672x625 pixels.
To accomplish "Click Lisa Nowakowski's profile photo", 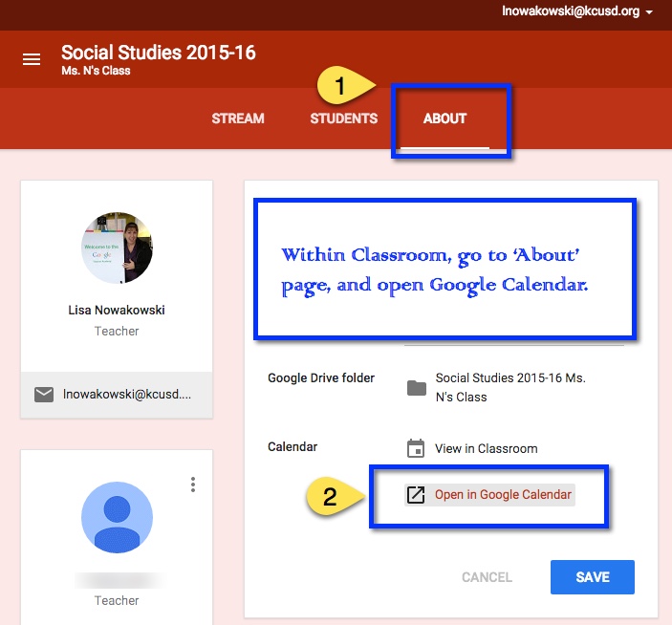I will pyautogui.click(x=117, y=248).
